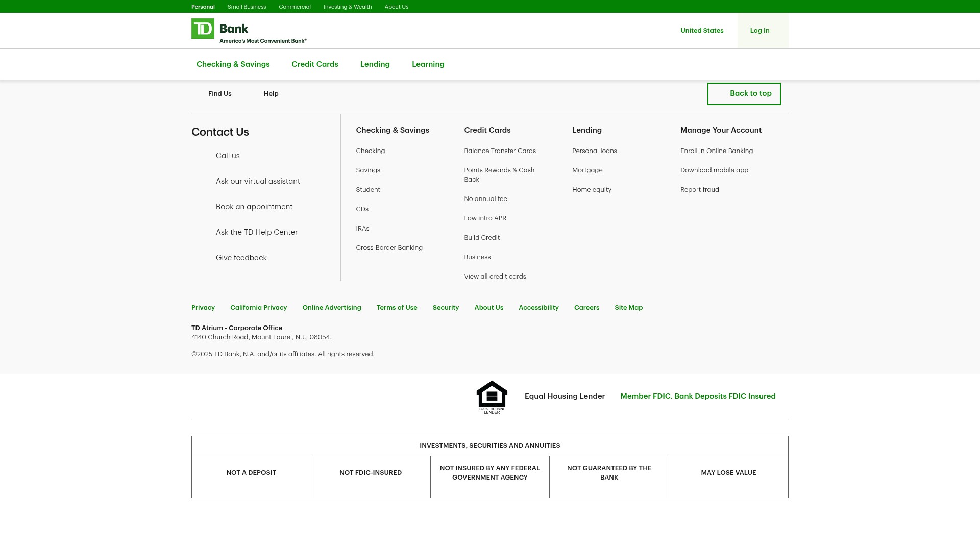
Task: Click the Back to top button
Action: click(x=744, y=94)
